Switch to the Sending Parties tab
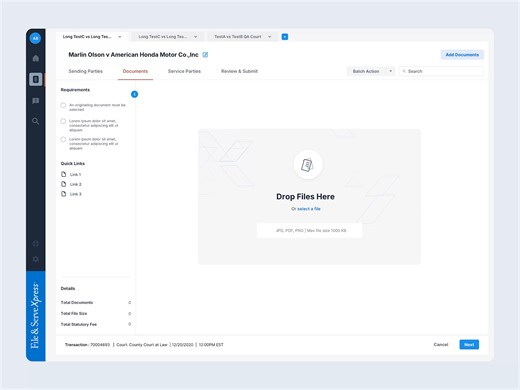 [86, 71]
